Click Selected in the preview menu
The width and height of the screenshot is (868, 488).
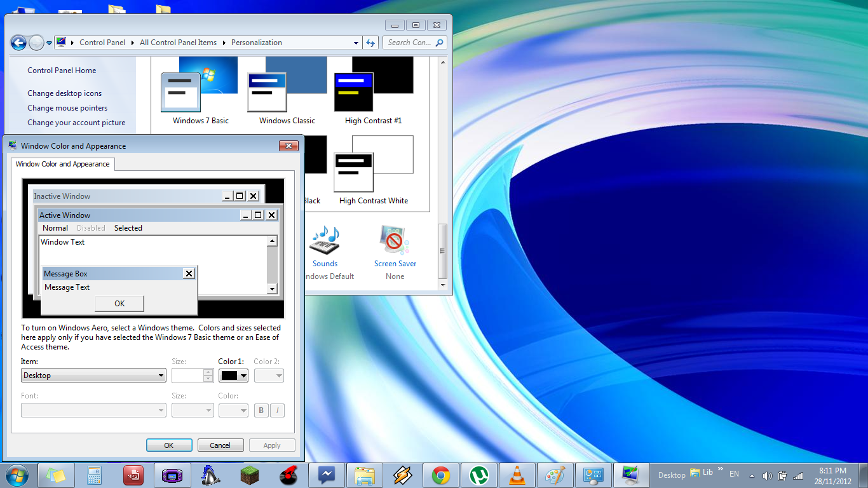128,228
